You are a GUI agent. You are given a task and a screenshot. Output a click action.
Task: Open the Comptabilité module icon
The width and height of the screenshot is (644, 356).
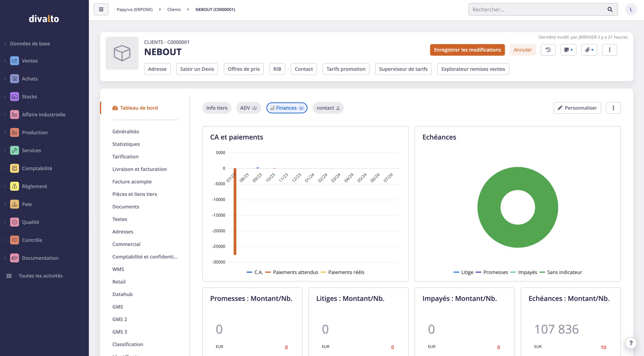15,168
